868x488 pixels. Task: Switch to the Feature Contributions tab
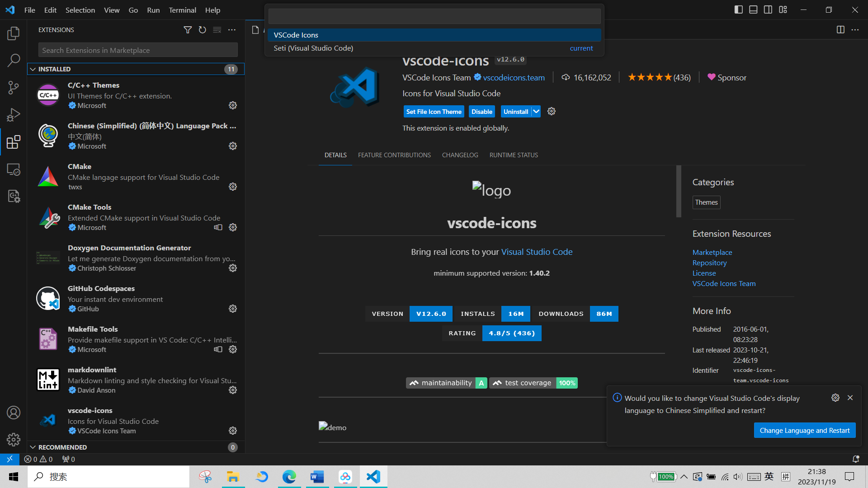[x=394, y=155]
